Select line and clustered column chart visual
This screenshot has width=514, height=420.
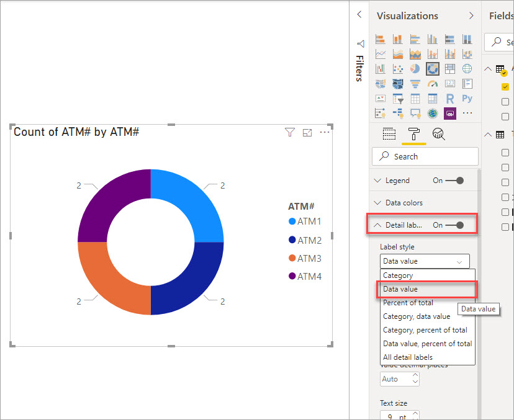point(449,54)
